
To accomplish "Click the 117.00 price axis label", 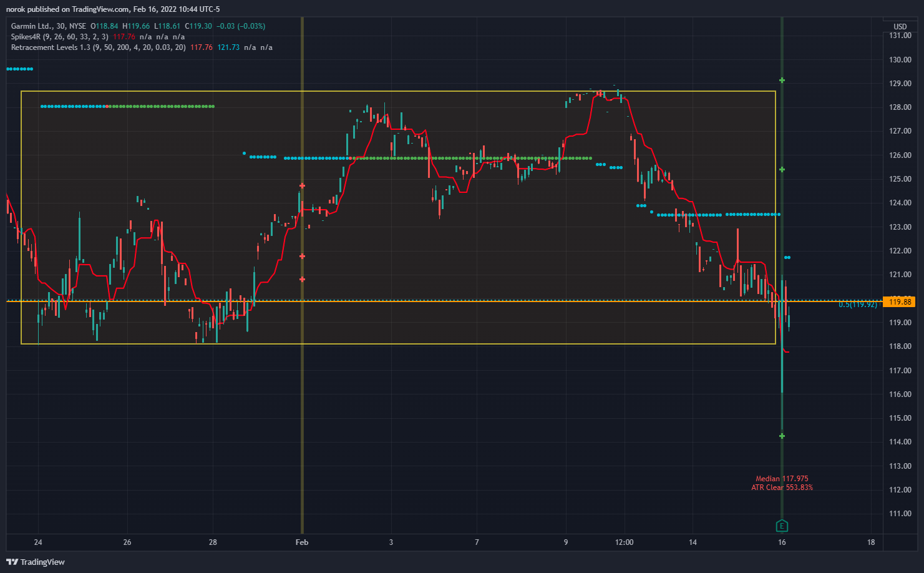I will pos(900,371).
